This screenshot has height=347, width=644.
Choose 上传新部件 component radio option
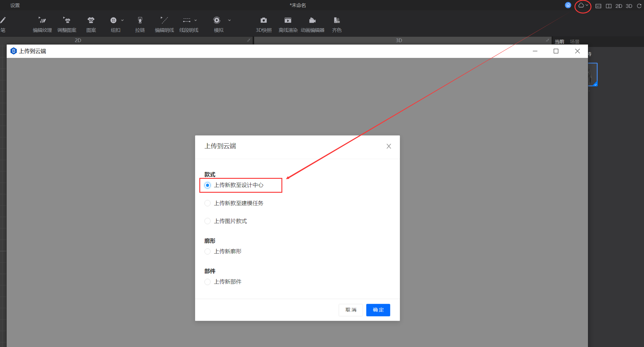pos(207,282)
